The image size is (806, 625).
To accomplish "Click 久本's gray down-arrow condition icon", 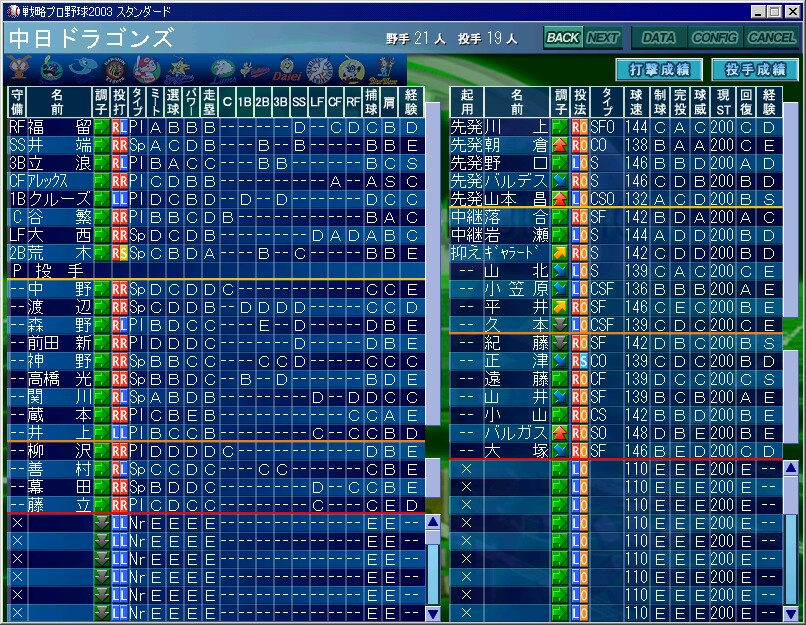I will coord(560,326).
